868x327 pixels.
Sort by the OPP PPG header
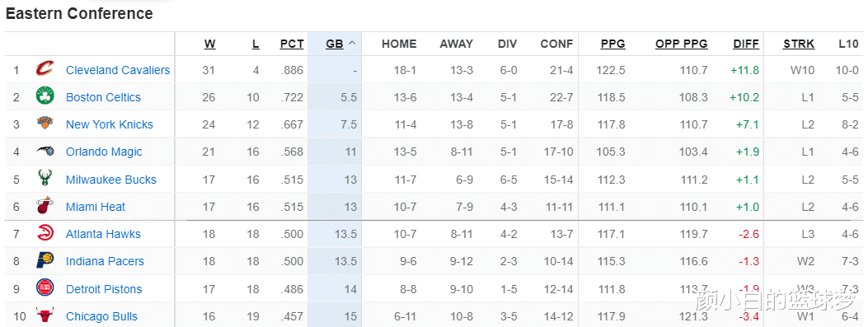click(x=682, y=44)
